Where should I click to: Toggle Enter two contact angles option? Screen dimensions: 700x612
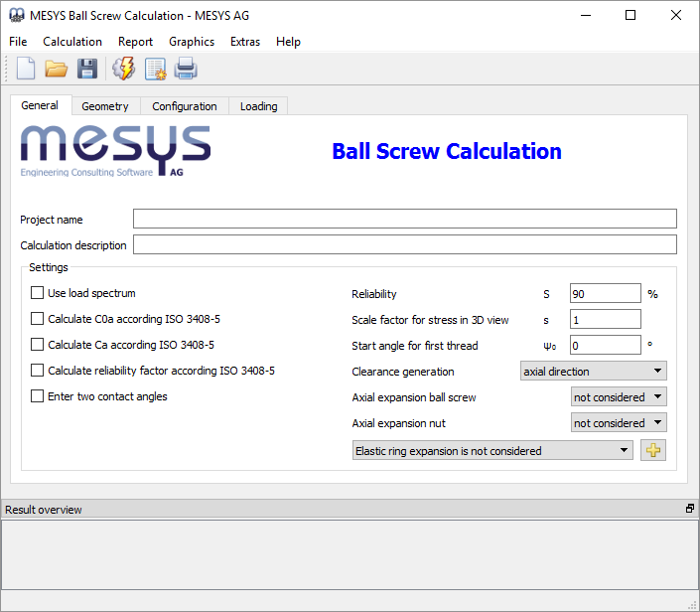point(38,396)
